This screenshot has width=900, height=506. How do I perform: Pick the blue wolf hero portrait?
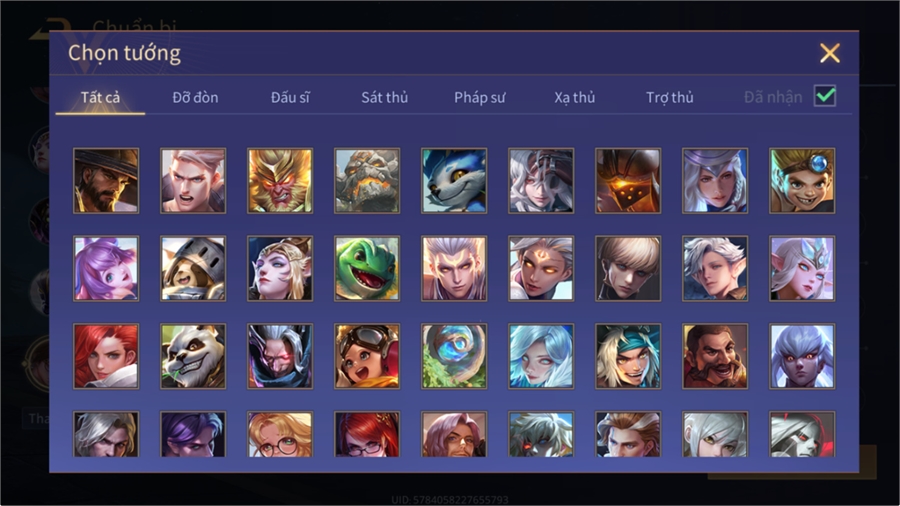point(454,181)
